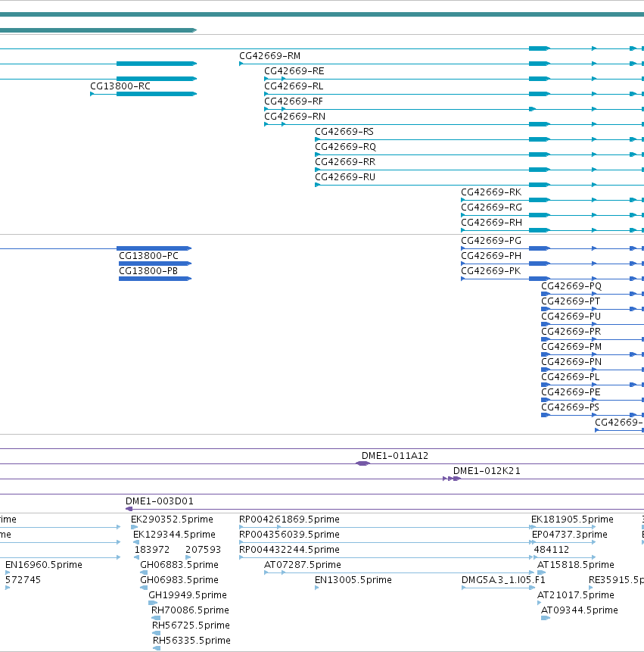644x652 pixels.
Task: Open the AT21017.5prime EST label
Action: click(x=575, y=595)
